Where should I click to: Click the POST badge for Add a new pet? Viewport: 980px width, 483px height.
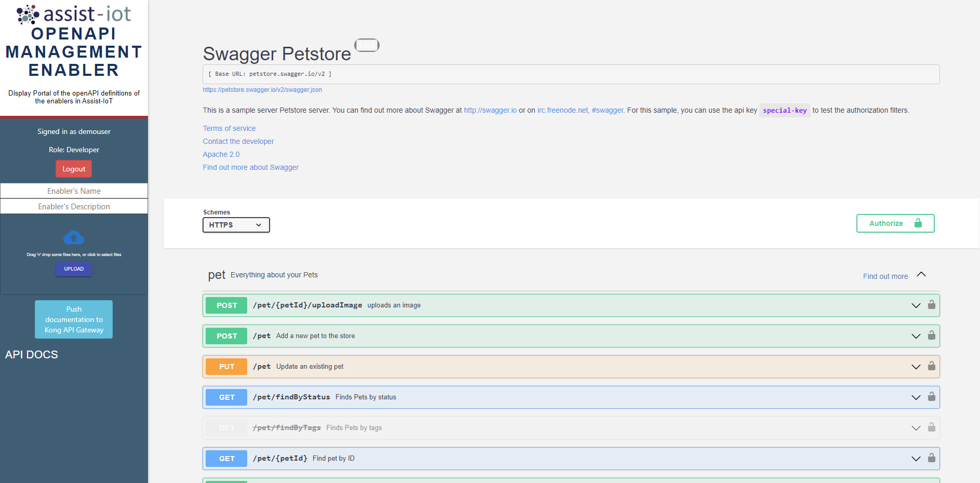226,336
